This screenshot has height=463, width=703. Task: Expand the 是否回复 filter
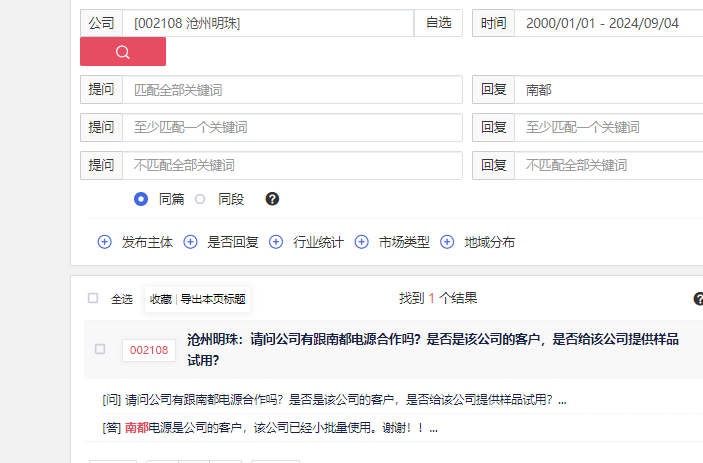(190, 242)
